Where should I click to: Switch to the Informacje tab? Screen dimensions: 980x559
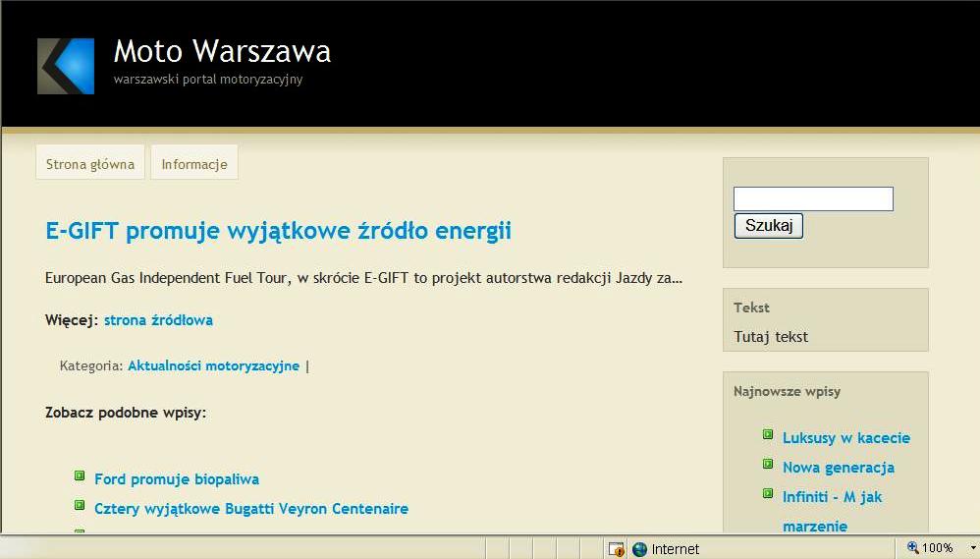(x=194, y=164)
